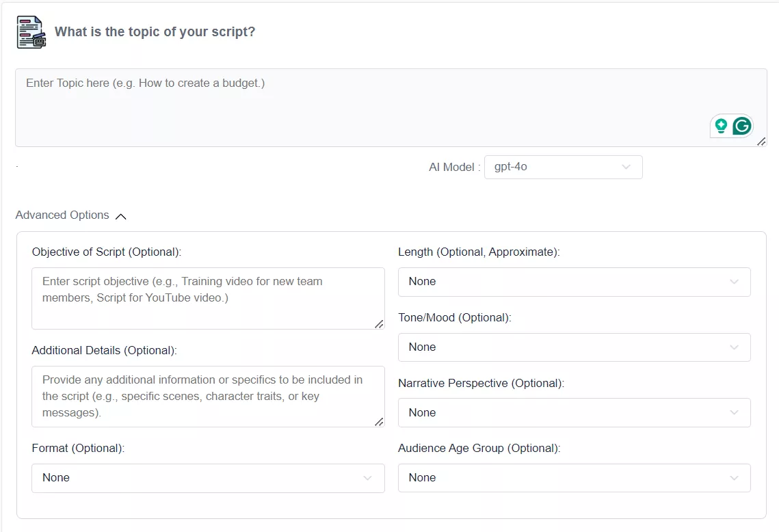779x532 pixels.
Task: Click the script document icon in the header
Action: click(30, 31)
